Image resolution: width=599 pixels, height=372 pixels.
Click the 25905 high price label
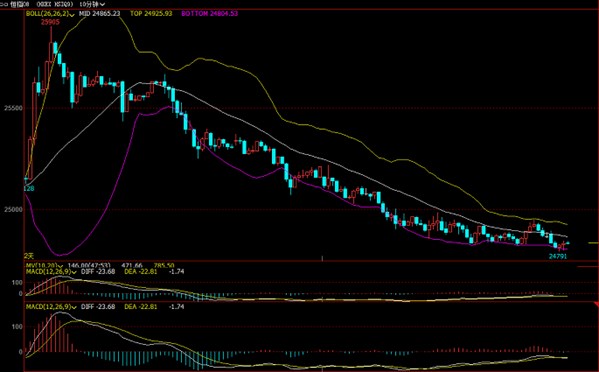click(x=50, y=22)
